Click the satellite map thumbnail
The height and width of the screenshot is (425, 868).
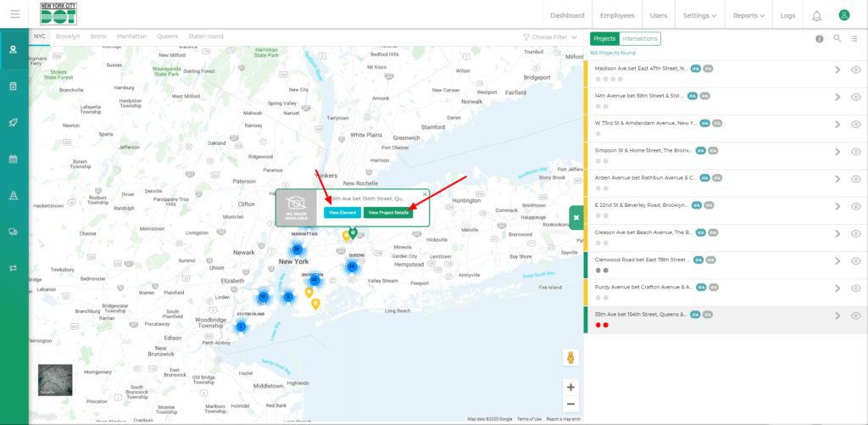(x=55, y=381)
